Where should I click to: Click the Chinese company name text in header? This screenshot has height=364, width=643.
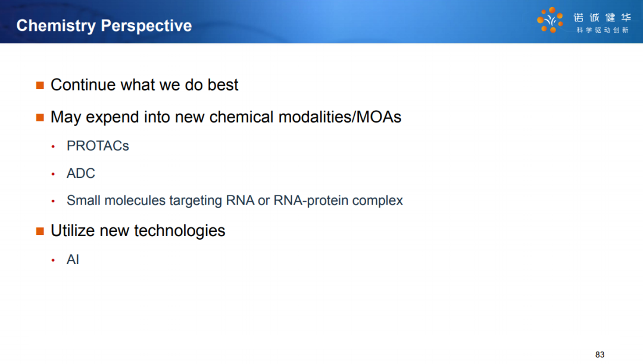602,18
